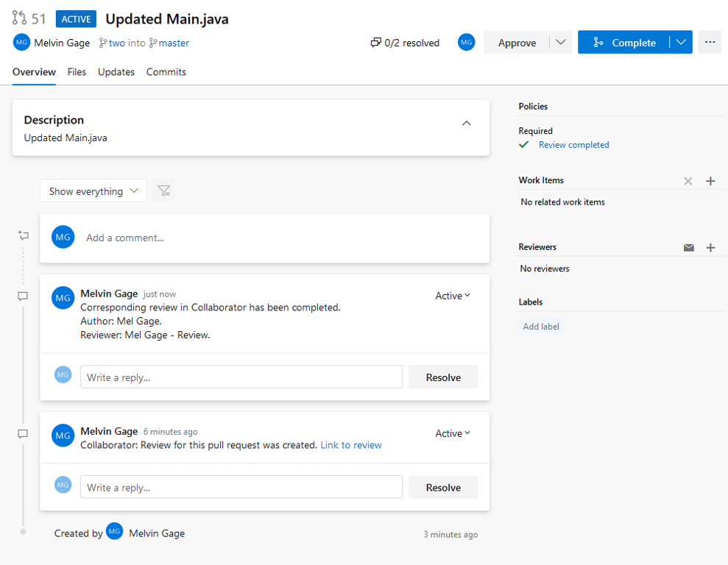This screenshot has width=728, height=565.
Task: Add a work item with the plus icon
Action: point(710,181)
